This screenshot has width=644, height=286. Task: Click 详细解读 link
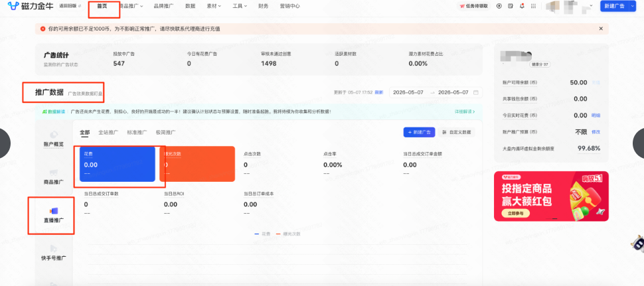click(x=465, y=111)
